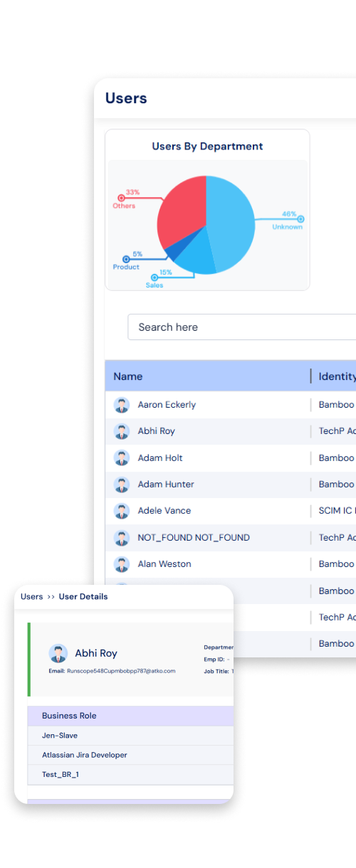This screenshot has width=356, height=868.
Task: Click Abhi Roy's avatar in the table
Action: coord(122,431)
